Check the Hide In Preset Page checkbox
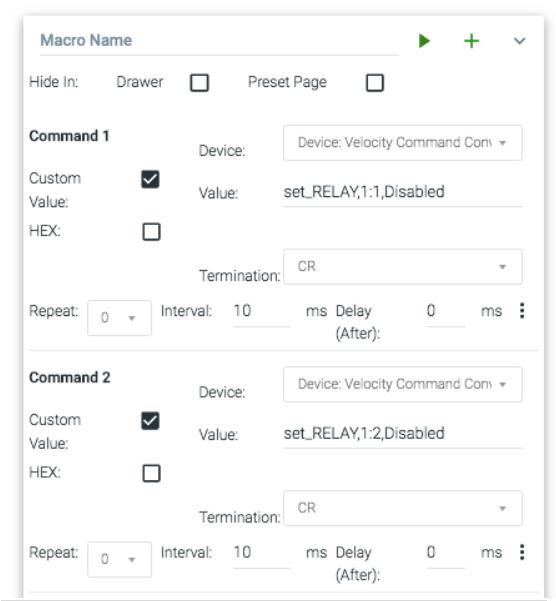556x601 pixels. tap(375, 83)
